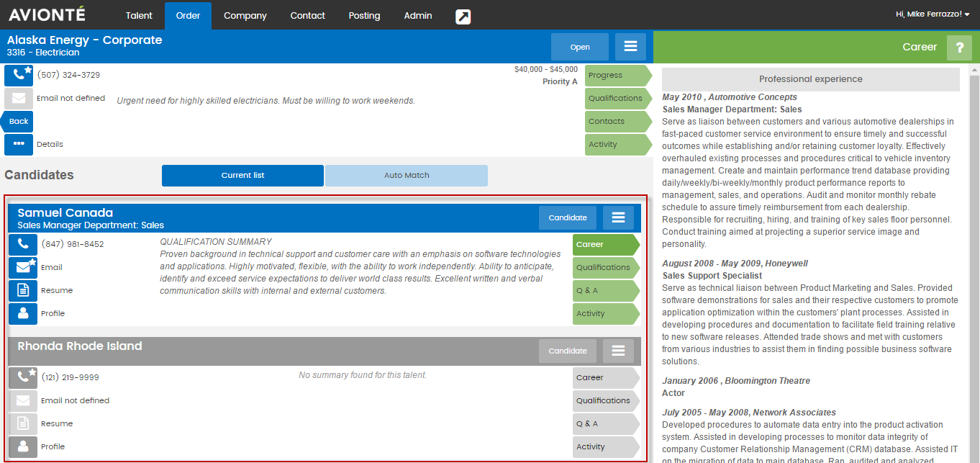Click the Back button
Screen dimensions: 980x463
(x=17, y=121)
